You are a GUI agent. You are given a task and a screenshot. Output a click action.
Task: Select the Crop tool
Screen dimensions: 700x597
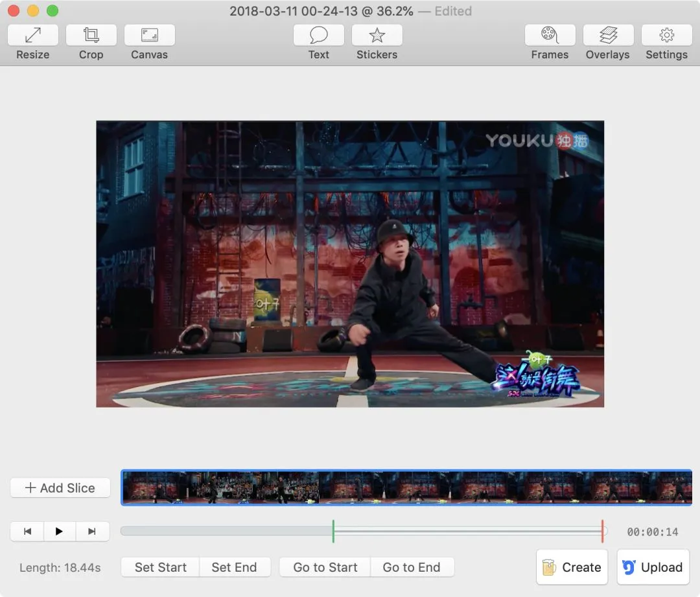(x=91, y=35)
